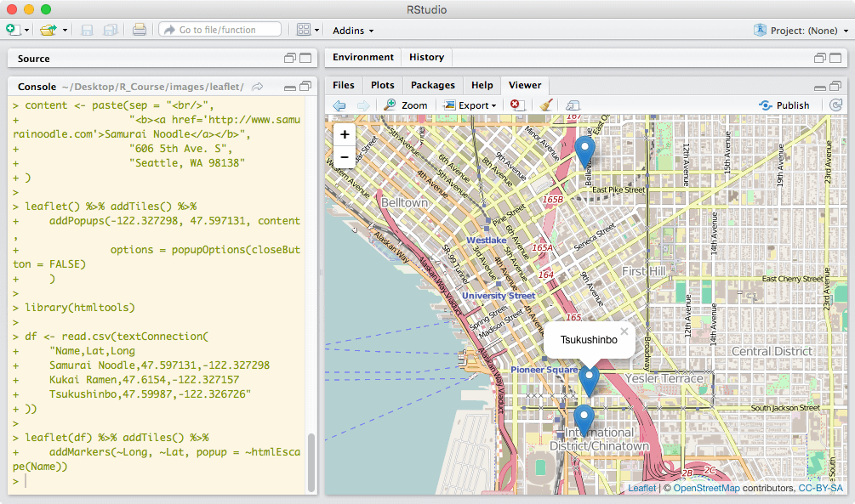855x504 pixels.
Task: Click the map zoom in plus button
Action: point(345,135)
